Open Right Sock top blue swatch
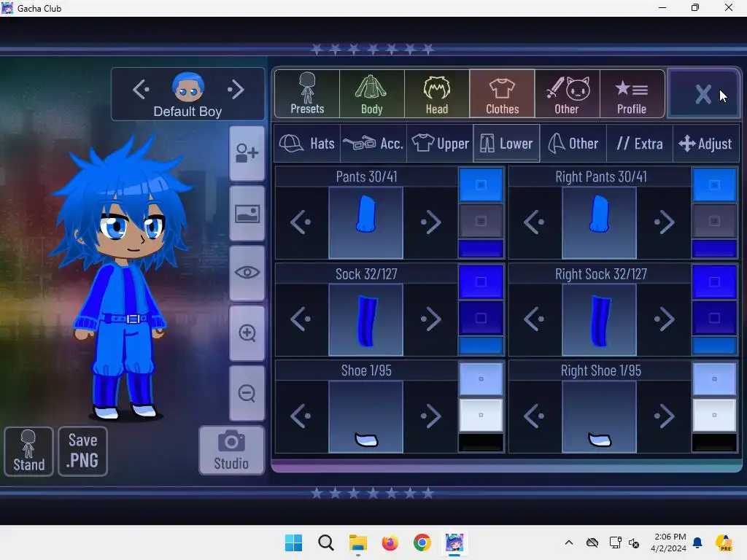 click(714, 282)
